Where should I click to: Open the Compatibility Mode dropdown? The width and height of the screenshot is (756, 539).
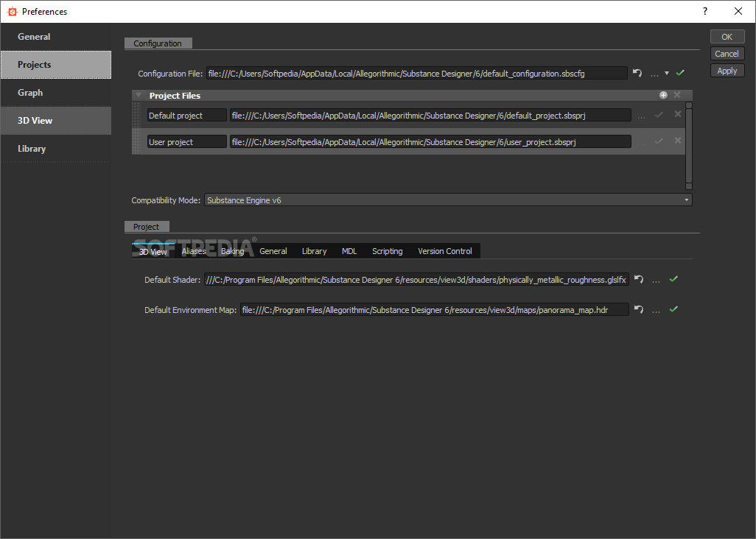[x=449, y=200]
